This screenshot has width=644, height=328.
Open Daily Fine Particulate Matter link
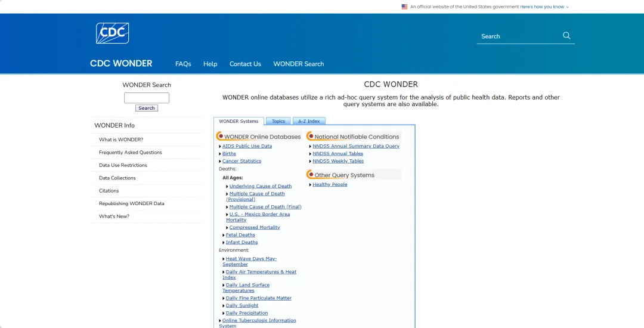click(x=259, y=298)
